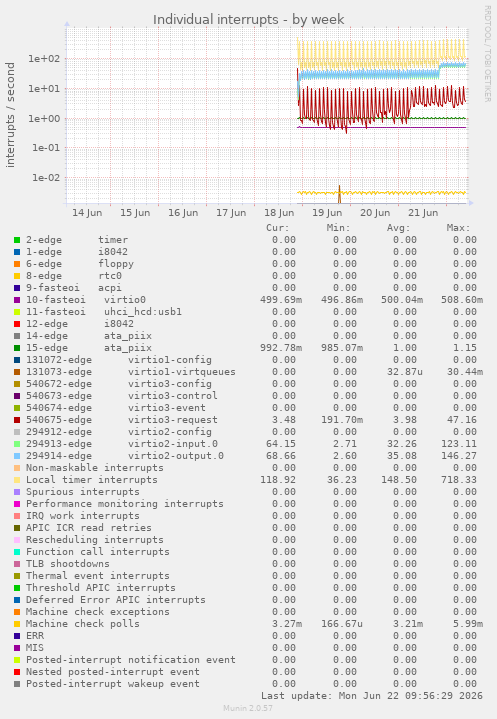The height and width of the screenshot is (719, 497).
Task: Click the graph title Individual interrupts - by week
Action: [x=248, y=20]
